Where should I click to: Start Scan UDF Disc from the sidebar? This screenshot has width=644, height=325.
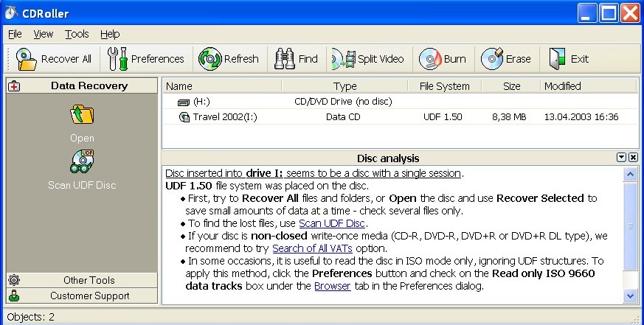pos(82,170)
